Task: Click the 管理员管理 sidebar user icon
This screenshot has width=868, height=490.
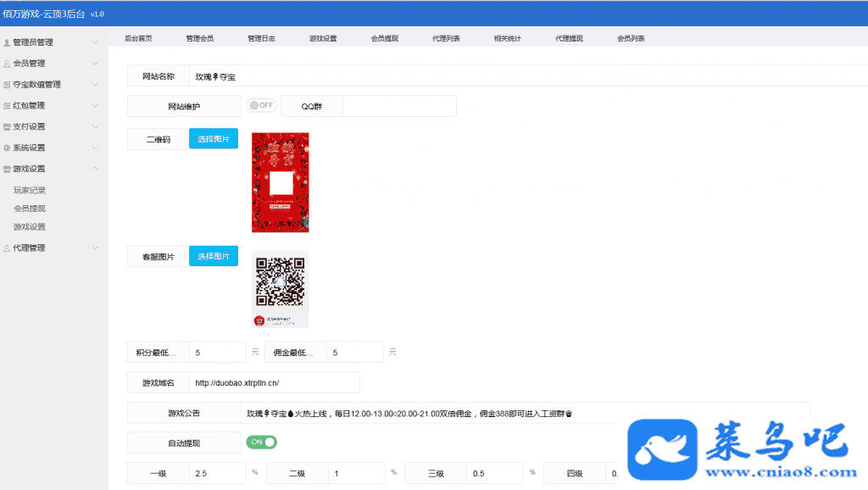Action: coord(7,42)
